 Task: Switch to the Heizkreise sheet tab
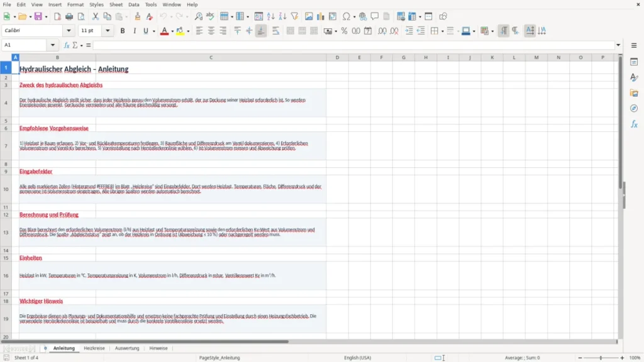click(x=94, y=348)
